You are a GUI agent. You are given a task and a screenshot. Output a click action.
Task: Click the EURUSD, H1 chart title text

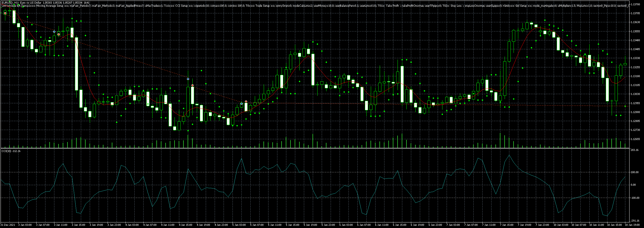point(46,3)
